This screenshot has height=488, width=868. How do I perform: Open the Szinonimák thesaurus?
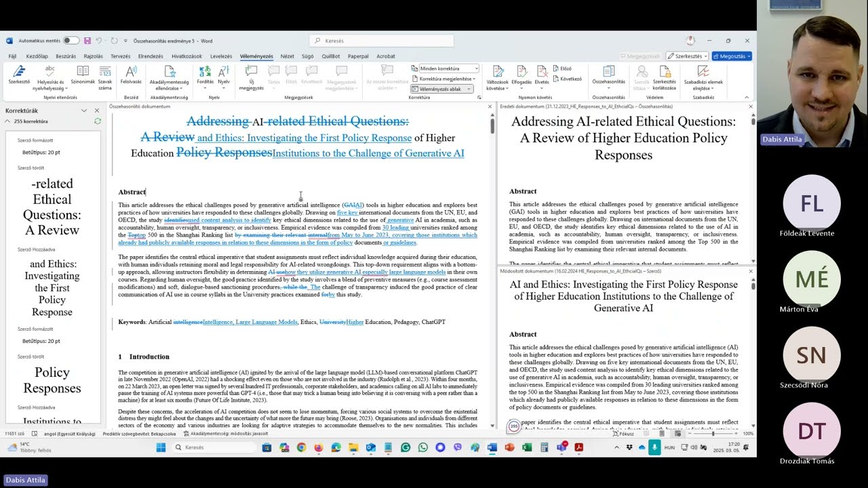[83, 76]
